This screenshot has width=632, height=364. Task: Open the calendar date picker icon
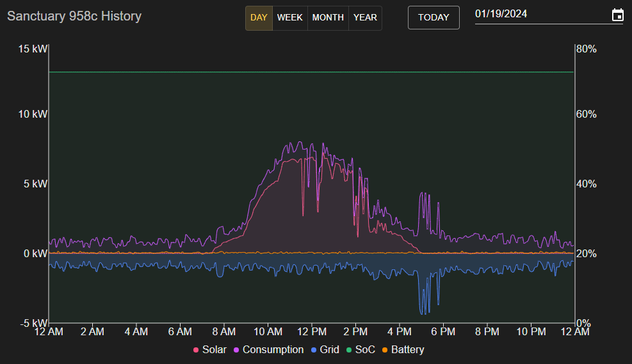click(x=617, y=15)
